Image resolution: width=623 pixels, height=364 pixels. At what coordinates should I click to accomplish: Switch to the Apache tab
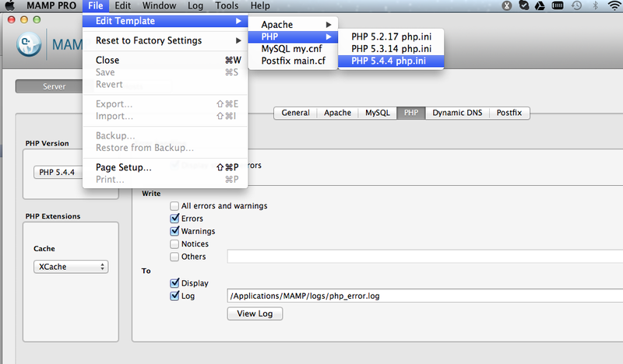click(337, 113)
